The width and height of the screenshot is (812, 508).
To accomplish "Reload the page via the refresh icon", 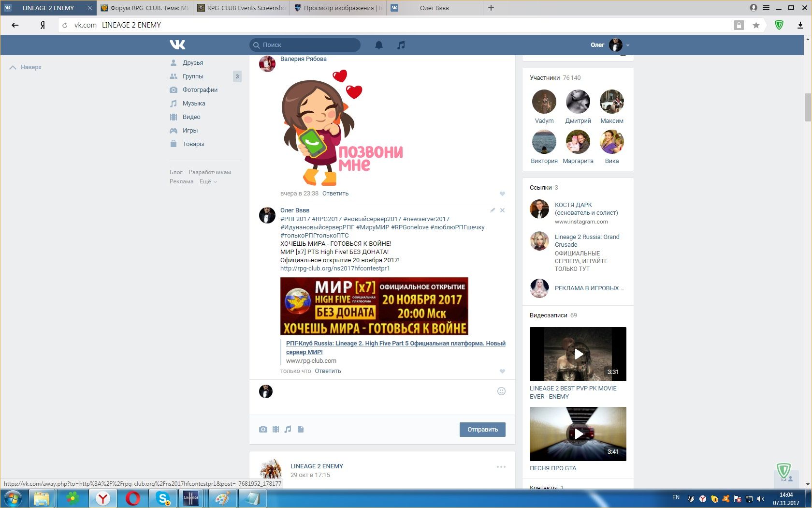I will pyautogui.click(x=65, y=25).
